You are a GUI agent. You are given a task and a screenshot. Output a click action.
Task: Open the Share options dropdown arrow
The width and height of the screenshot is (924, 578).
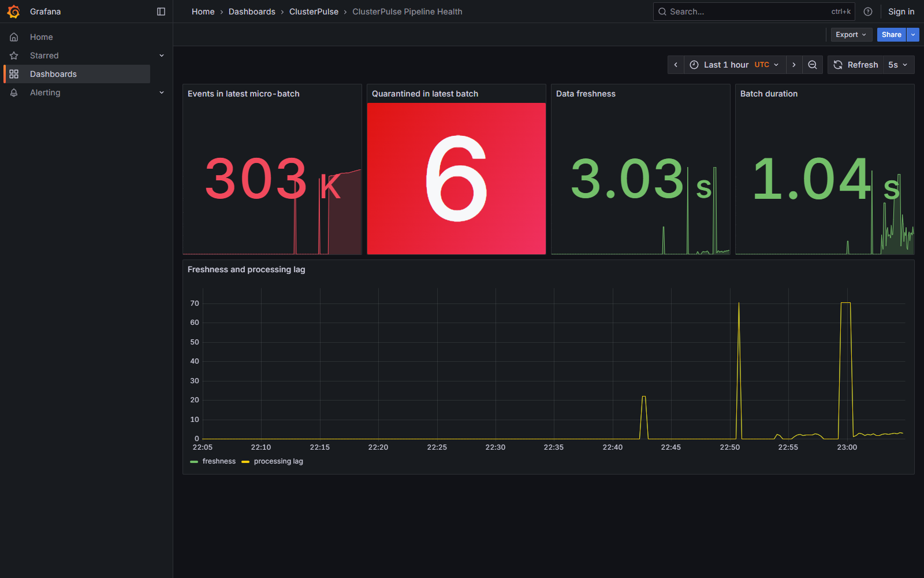[x=913, y=35]
